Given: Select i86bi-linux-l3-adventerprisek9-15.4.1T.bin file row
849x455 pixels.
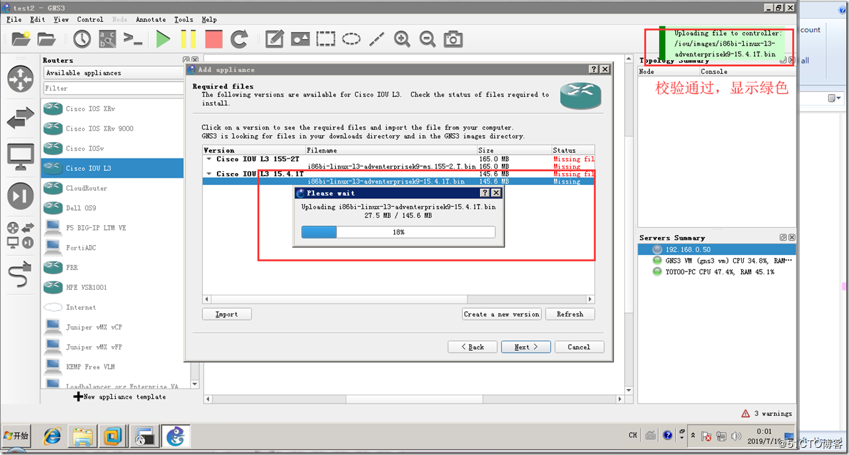Looking at the screenshot, I should tap(399, 181).
